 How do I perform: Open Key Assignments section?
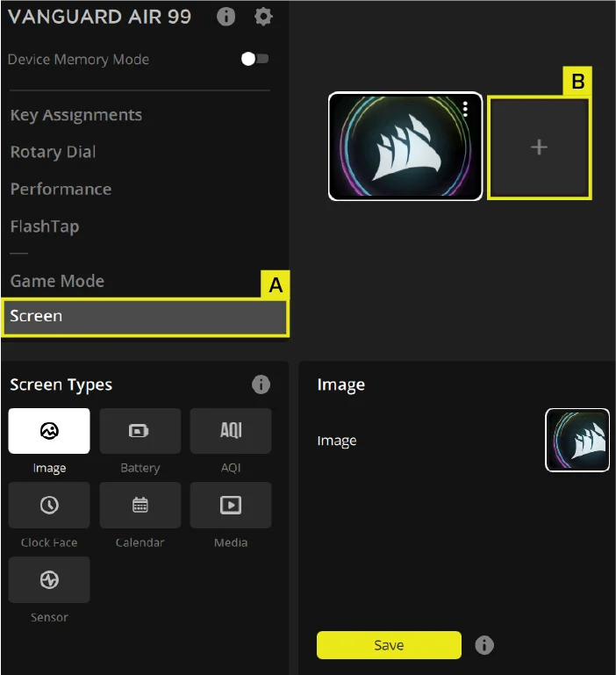coord(75,115)
